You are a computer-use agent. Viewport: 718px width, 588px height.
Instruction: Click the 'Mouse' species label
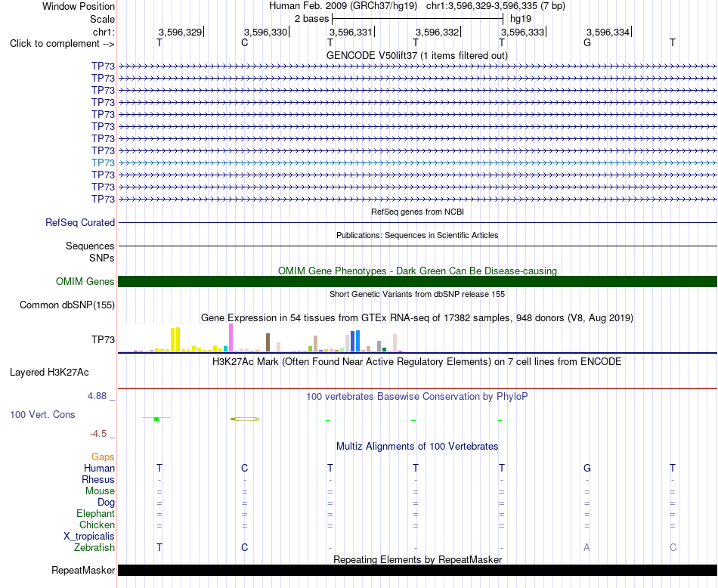pos(100,491)
